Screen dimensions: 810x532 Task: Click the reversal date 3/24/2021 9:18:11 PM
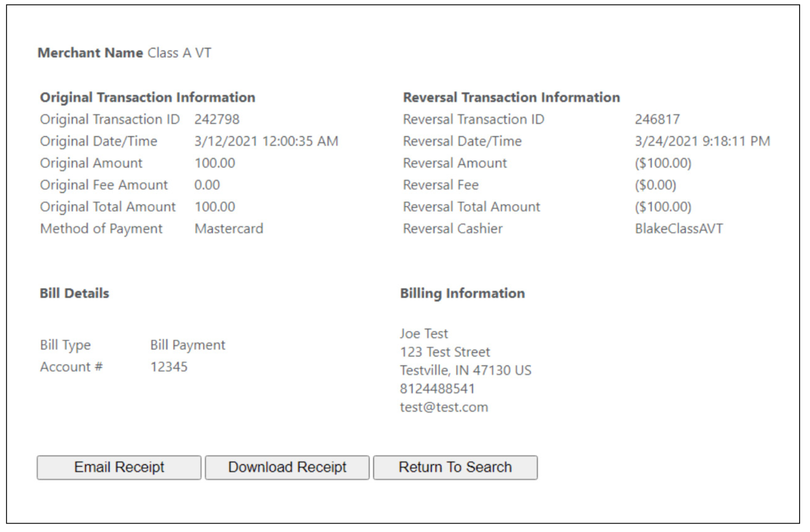(702, 141)
